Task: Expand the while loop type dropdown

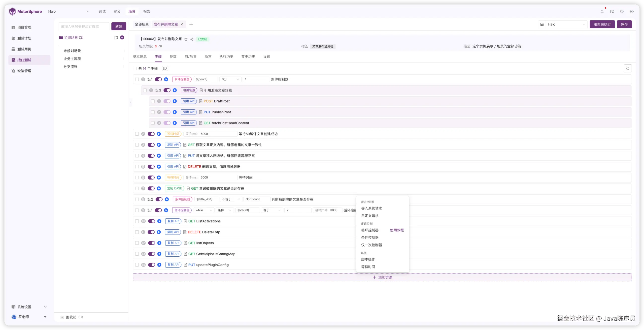Action: pos(204,210)
